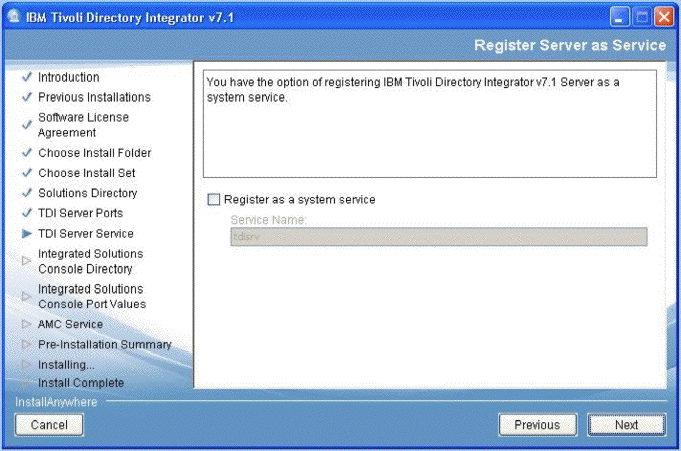
Task: Select the Choose Install Set step label
Action: [x=86, y=173]
